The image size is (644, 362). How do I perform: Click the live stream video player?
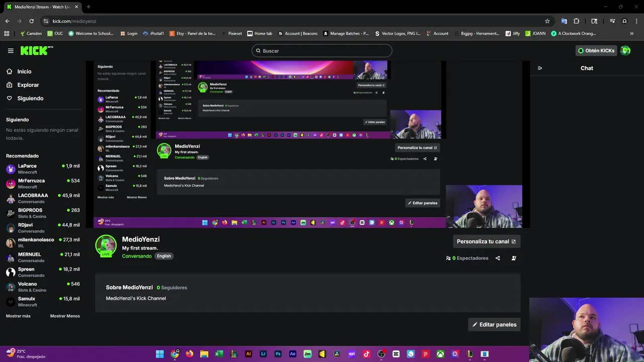tap(307, 144)
